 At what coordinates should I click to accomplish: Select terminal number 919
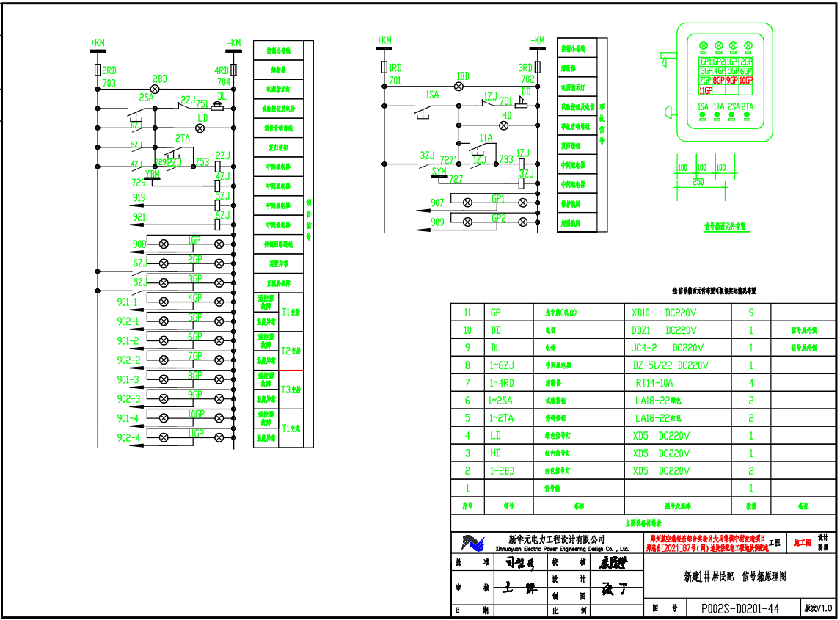point(139,197)
